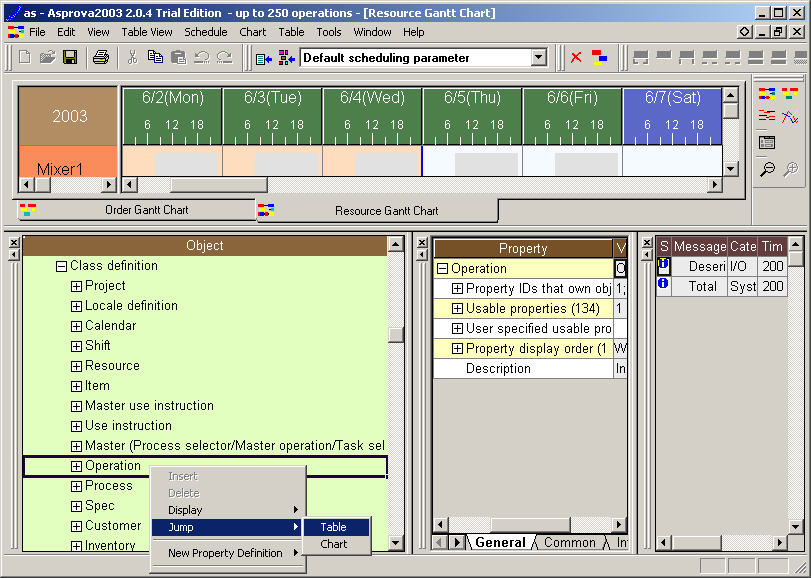Expand the Resource tree node
811x578 pixels.
[76, 366]
